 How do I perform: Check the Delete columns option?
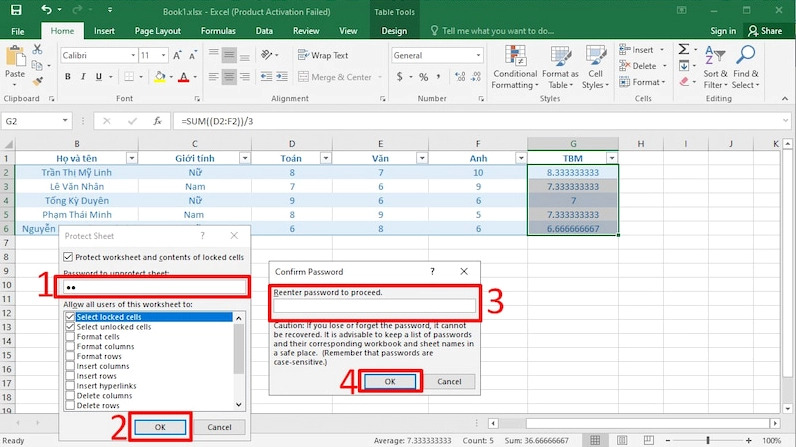pyautogui.click(x=70, y=396)
